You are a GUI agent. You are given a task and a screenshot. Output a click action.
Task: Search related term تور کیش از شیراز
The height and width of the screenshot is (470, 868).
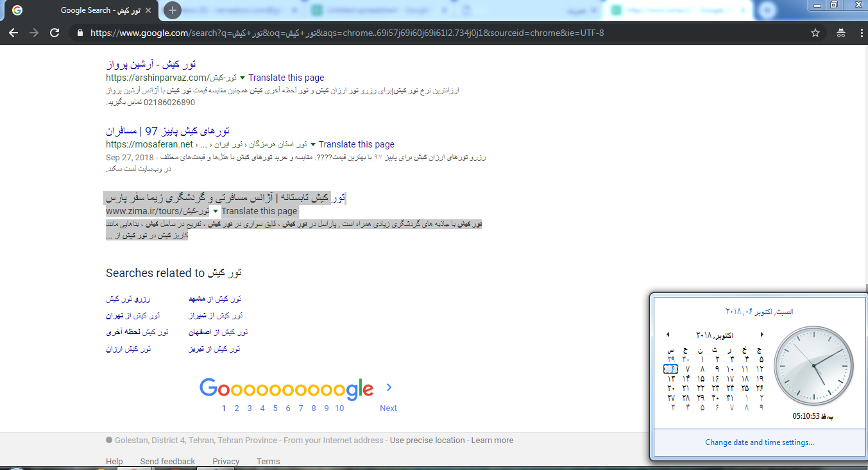216,315
